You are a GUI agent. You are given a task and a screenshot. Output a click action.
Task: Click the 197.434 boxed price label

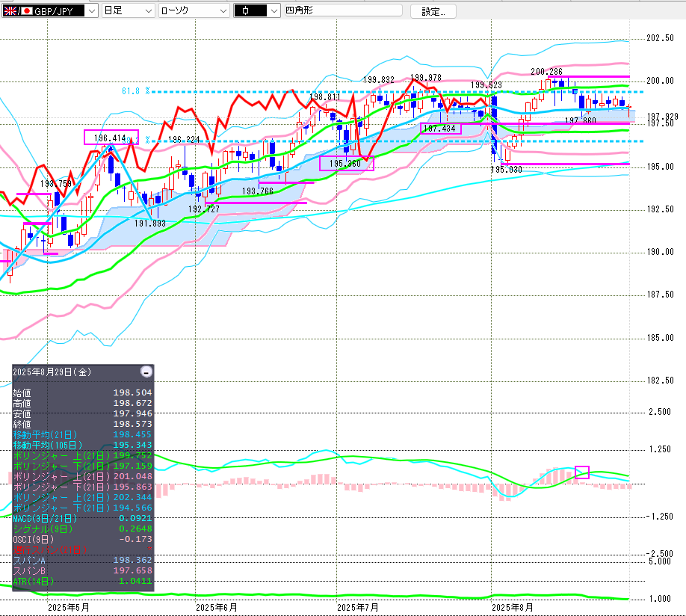click(x=441, y=129)
